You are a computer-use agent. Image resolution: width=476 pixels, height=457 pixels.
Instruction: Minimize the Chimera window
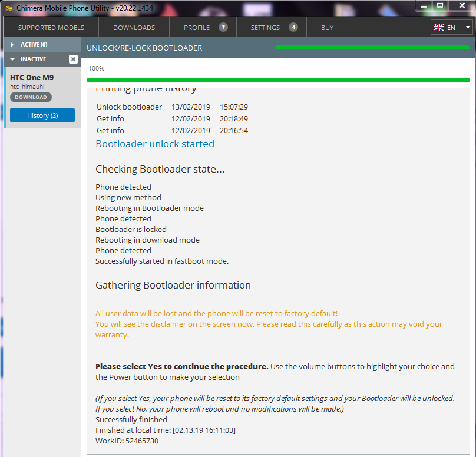click(424, 6)
